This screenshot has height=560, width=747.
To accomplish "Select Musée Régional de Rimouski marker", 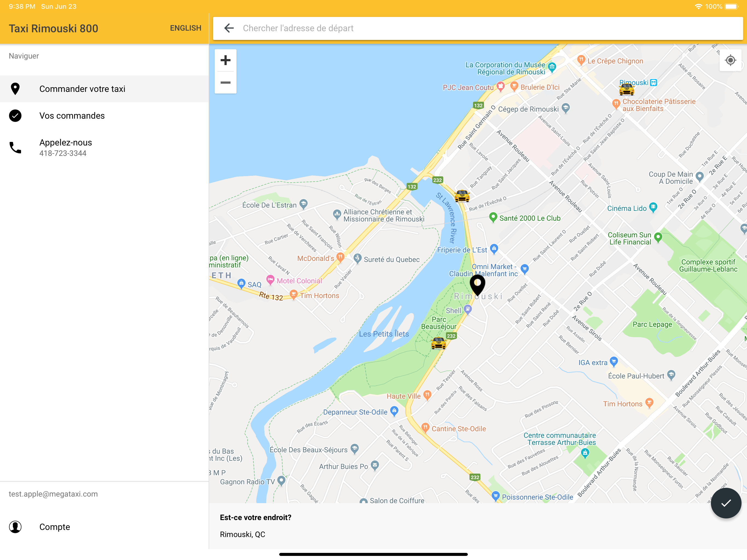I will pyautogui.click(x=552, y=67).
